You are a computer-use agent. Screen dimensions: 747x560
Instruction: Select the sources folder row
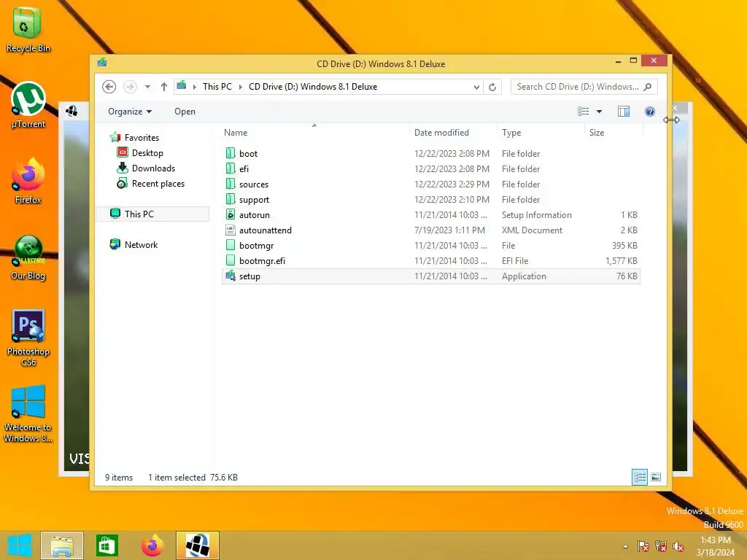430,184
